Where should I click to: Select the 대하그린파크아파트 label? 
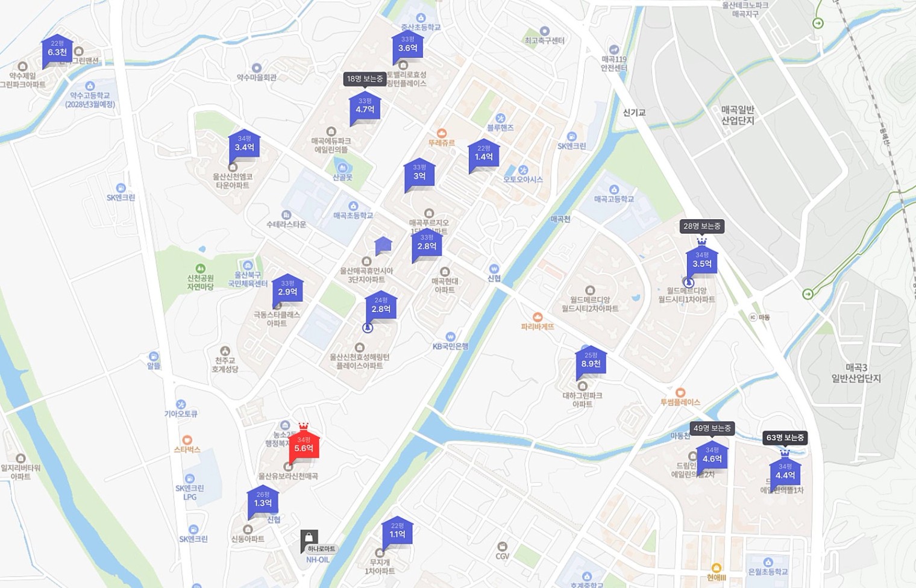(583, 400)
